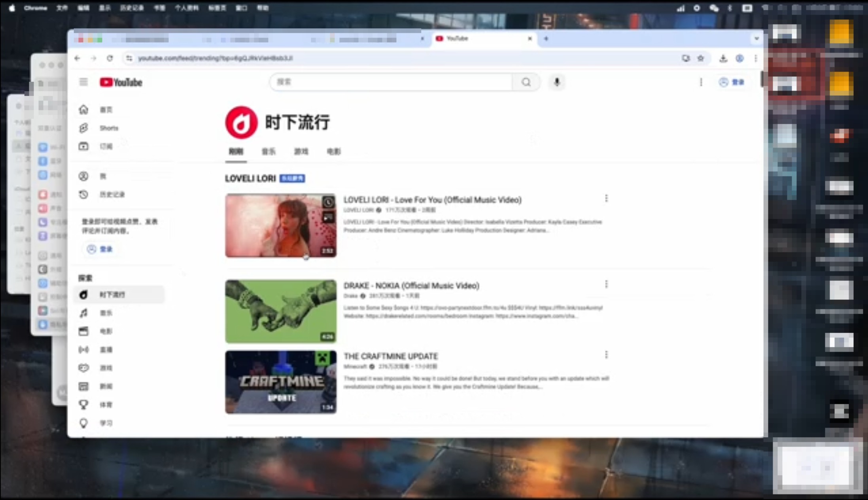View site information icon in address bar
Image resolution: width=868 pixels, height=500 pixels.
tap(129, 58)
